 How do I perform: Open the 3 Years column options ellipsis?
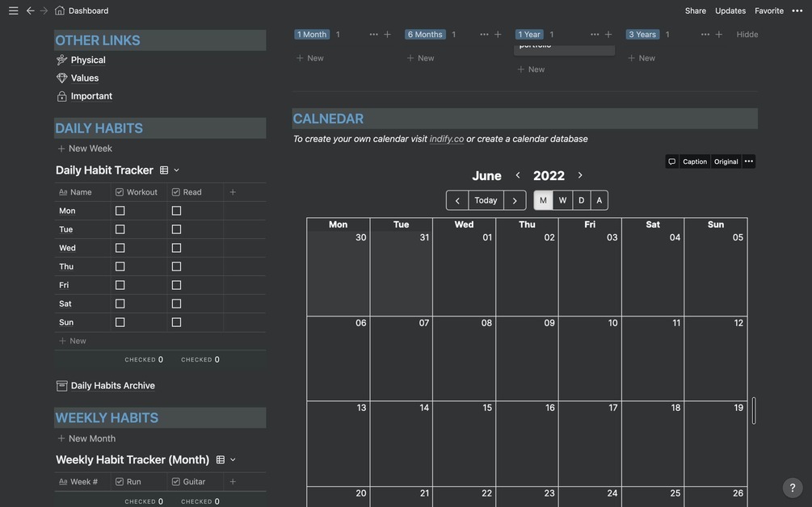705,35
